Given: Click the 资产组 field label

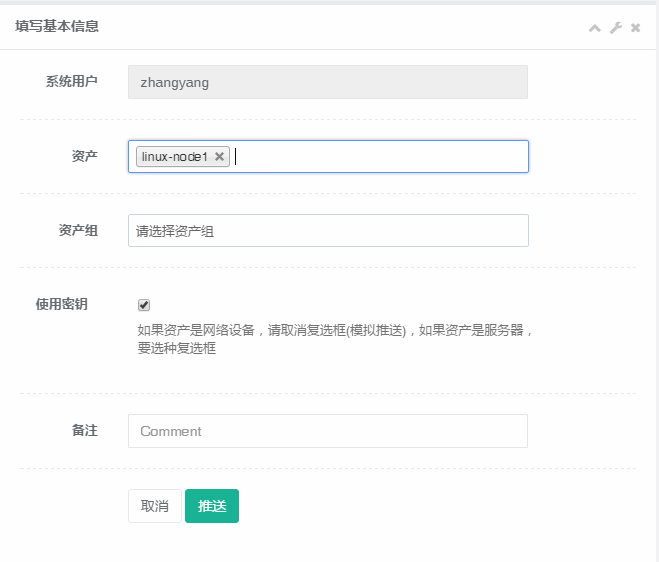Looking at the screenshot, I should [x=78, y=230].
